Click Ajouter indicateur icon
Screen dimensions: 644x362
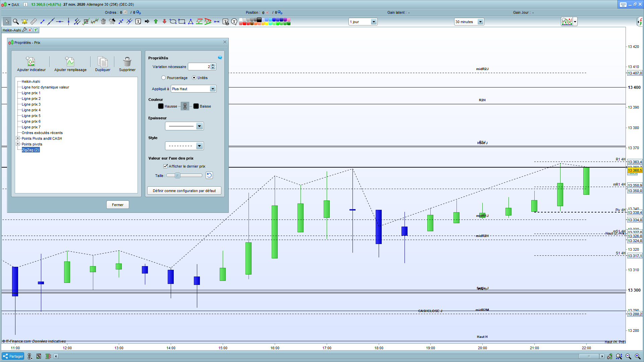point(31,62)
